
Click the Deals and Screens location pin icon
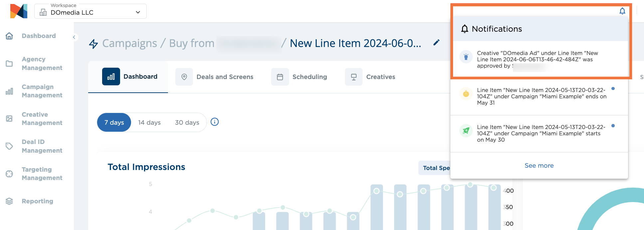[184, 77]
